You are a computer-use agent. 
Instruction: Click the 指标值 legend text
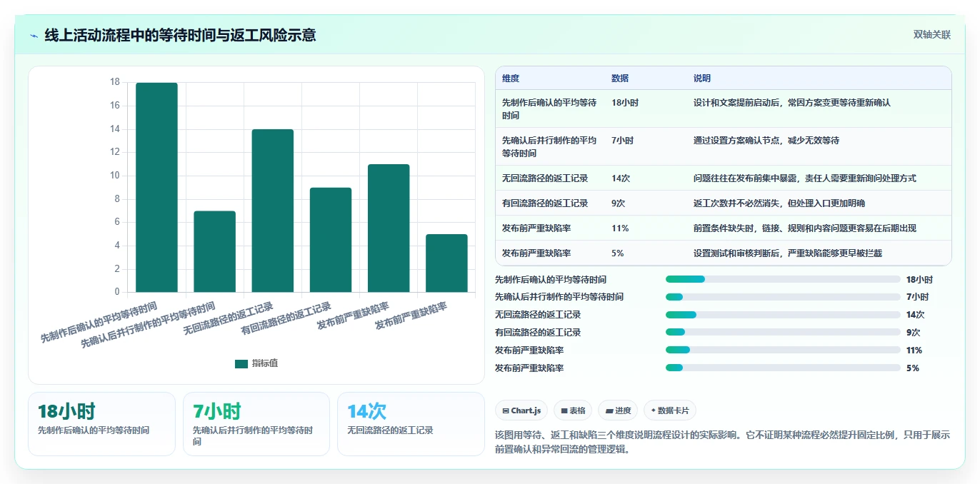click(265, 363)
